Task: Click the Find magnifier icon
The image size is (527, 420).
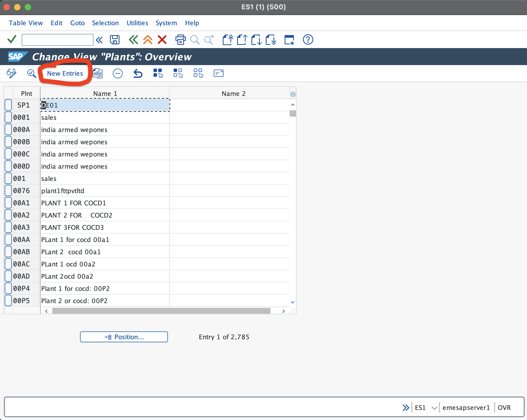Action: point(195,40)
